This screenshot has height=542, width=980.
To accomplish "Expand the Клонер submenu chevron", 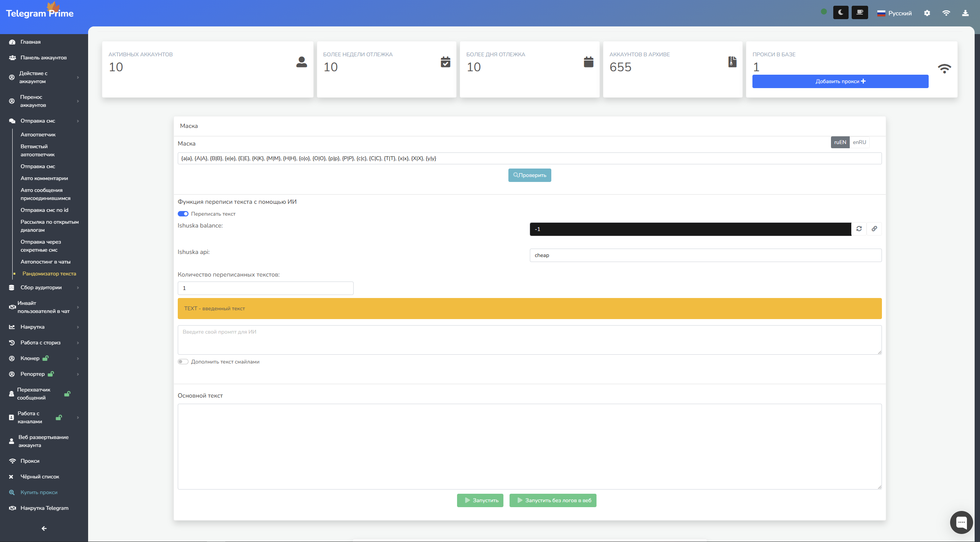I will point(78,359).
